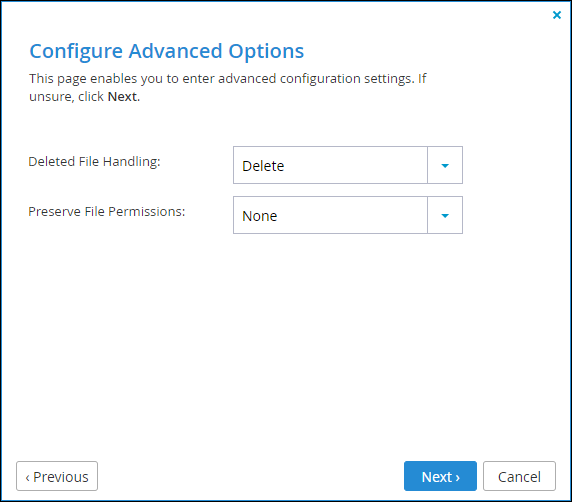Image resolution: width=572 pixels, height=502 pixels.
Task: Click the description text about advanced configuration settings
Action: [x=228, y=88]
